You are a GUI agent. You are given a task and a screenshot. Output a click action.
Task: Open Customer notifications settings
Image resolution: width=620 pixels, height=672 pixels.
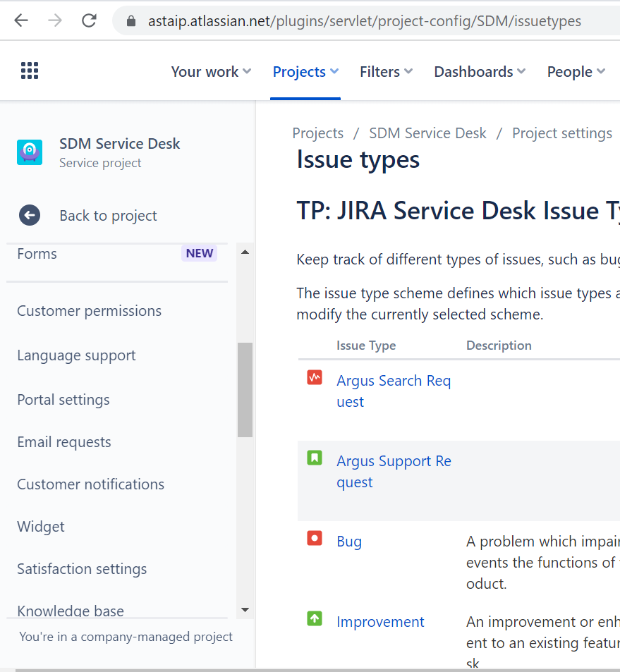pos(90,484)
